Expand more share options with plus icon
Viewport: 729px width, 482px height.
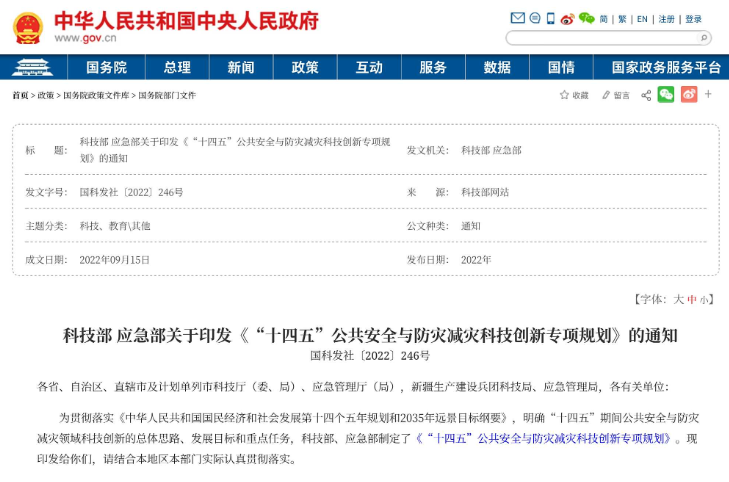pos(708,94)
